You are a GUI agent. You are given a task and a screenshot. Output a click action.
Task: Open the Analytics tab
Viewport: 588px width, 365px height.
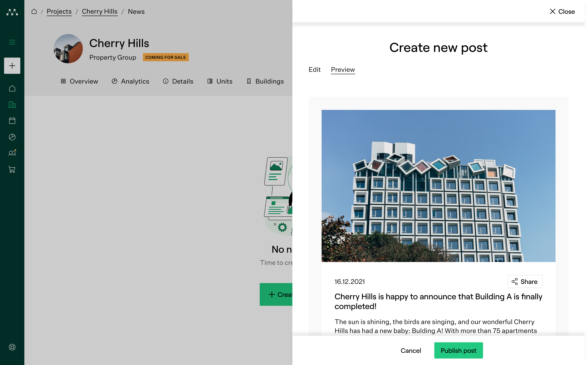[131, 81]
